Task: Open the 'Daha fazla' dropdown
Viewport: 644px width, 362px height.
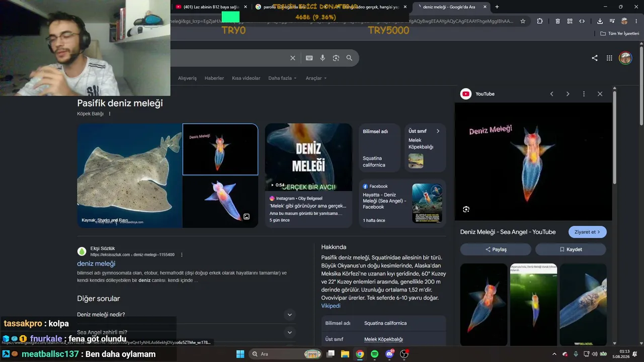Action: pyautogui.click(x=282, y=78)
